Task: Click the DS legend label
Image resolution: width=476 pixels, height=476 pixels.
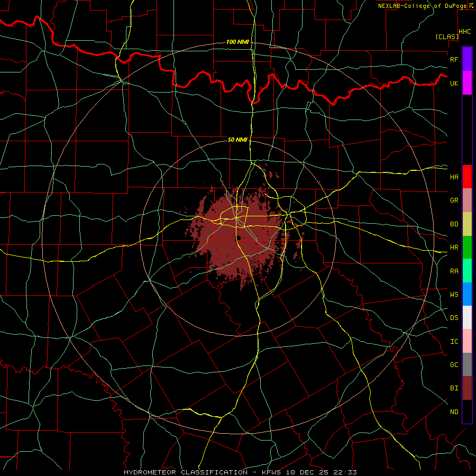Action: tap(454, 318)
